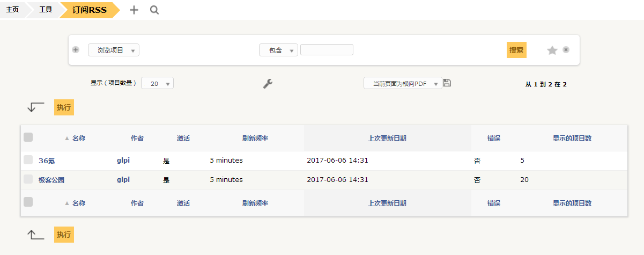Check the box for the 极客公园 row

[28, 179]
